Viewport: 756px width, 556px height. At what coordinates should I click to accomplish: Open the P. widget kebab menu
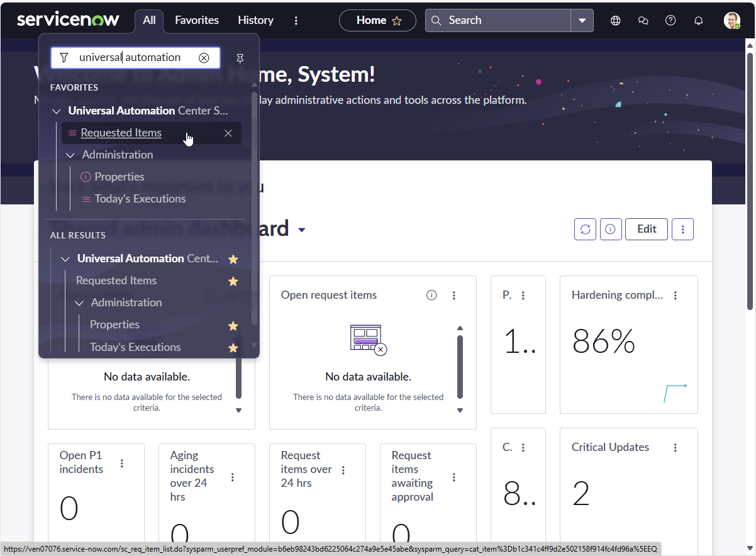523,295
